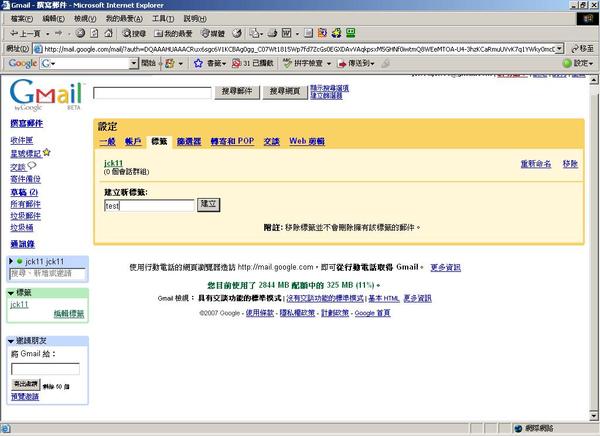The width and height of the screenshot is (600, 436).
Task: Open the back button history dropdown arrow
Action: click(47, 34)
